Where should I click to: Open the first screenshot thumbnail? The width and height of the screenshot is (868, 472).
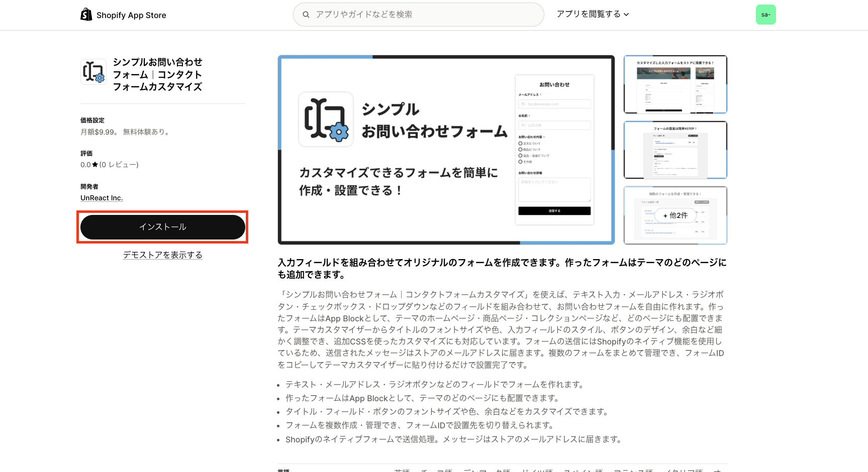click(676, 84)
